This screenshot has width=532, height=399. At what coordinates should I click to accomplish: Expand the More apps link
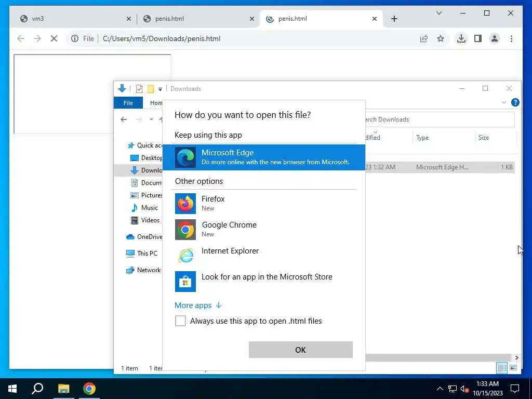[198, 305]
